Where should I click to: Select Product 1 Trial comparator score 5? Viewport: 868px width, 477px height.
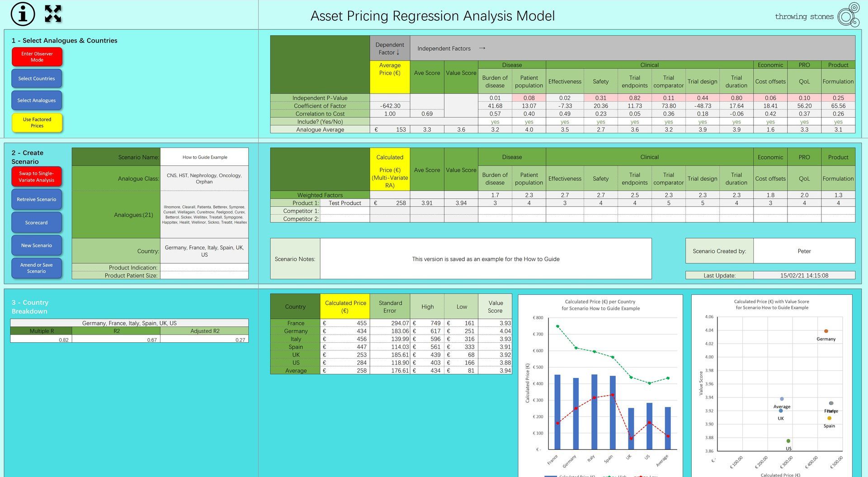(x=669, y=203)
